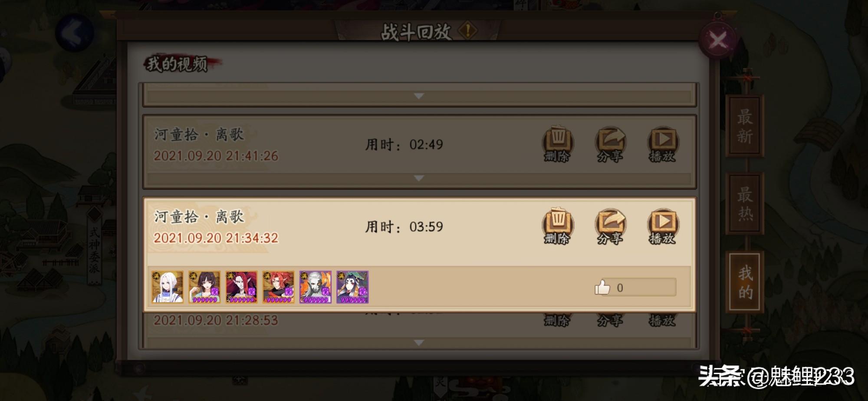
Task: Delete the 03:59 battle replay
Action: pyautogui.click(x=557, y=226)
